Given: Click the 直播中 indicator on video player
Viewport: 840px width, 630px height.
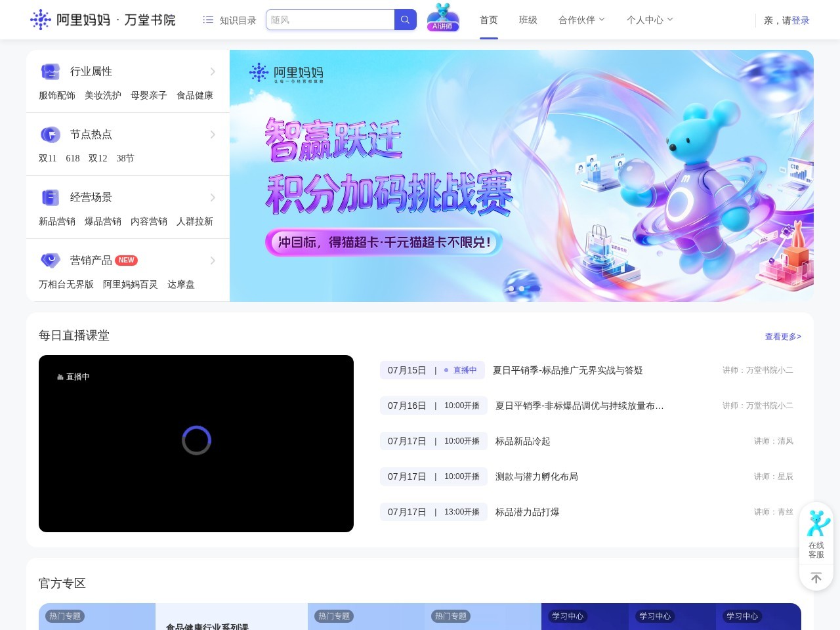Looking at the screenshot, I should [73, 377].
